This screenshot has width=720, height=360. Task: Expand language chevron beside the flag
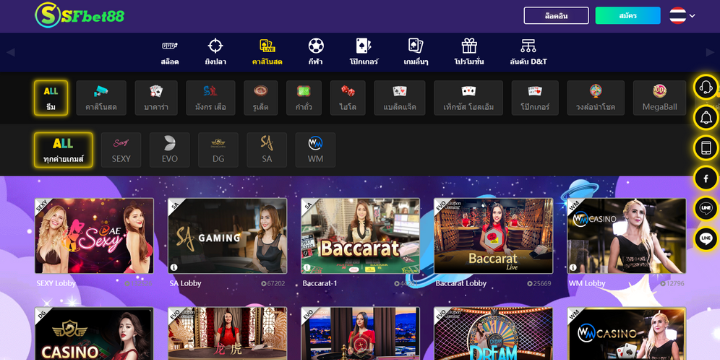pyautogui.click(x=692, y=16)
